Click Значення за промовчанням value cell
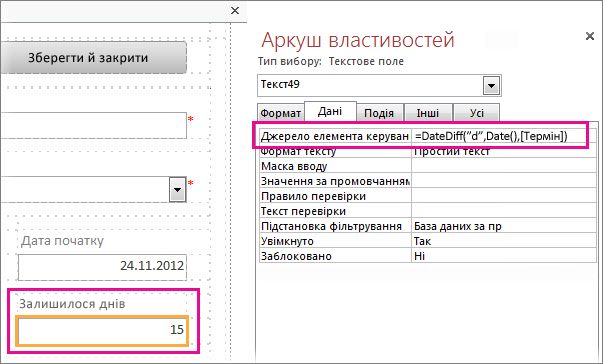603x364 pixels. (504, 181)
